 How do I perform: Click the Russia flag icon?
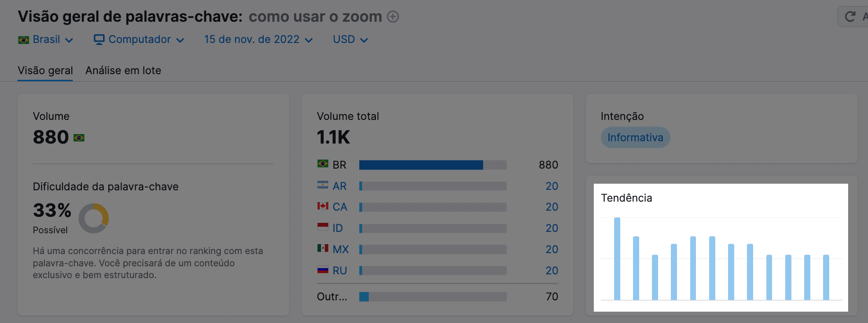click(323, 270)
